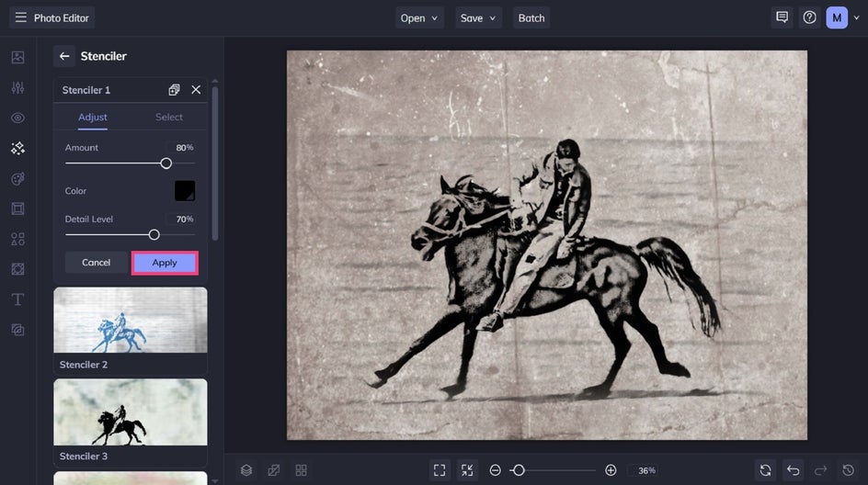Redo the last action
This screenshot has height=485, width=868.
(x=820, y=470)
